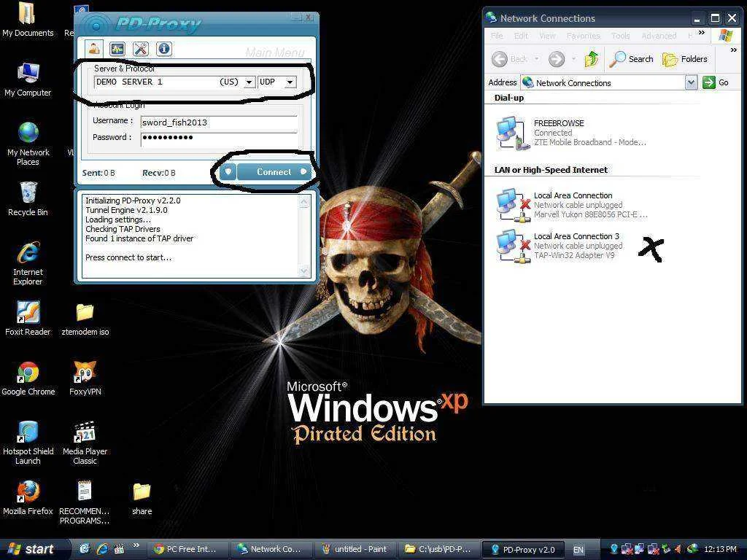
Task: Open the PD-Proxy about info icon
Action: pyautogui.click(x=164, y=49)
